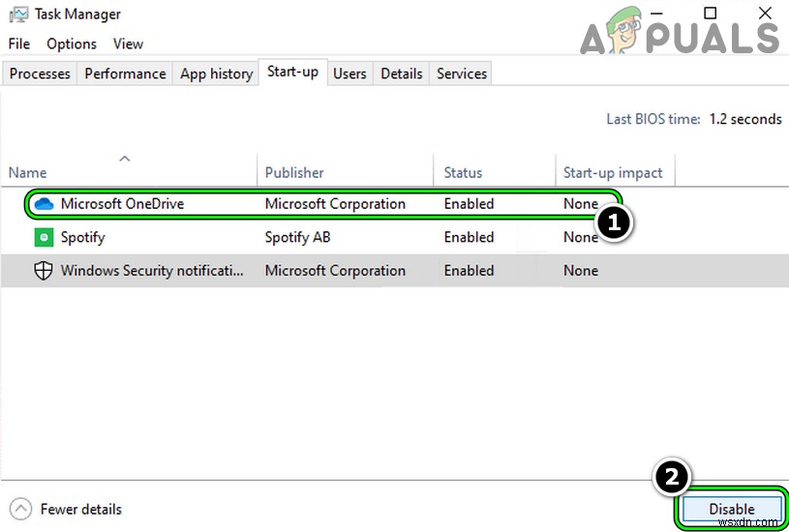Collapse view with Fewer details arrow
Screen dimensions: 789x532
point(20,509)
